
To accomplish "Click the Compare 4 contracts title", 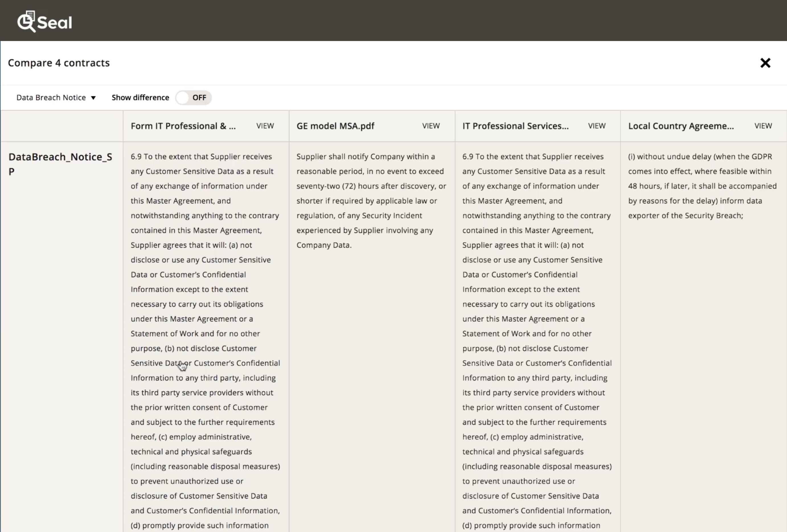I will pos(59,63).
